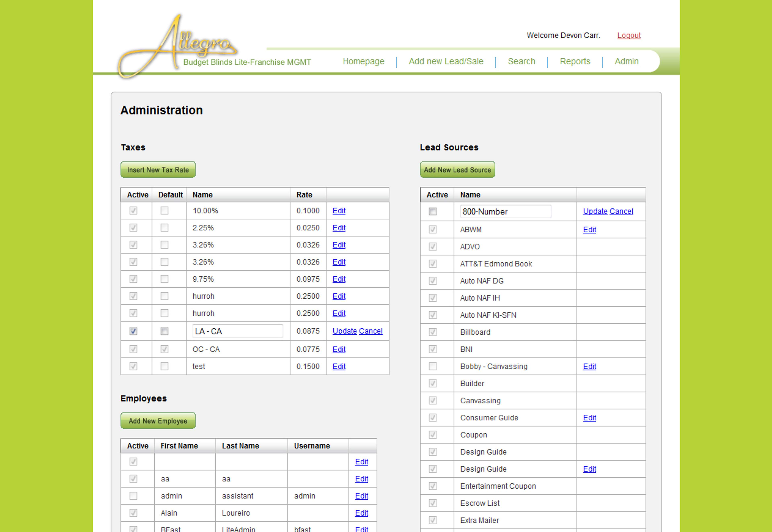Edit the test tax rate
The height and width of the screenshot is (532, 772).
pyautogui.click(x=339, y=366)
